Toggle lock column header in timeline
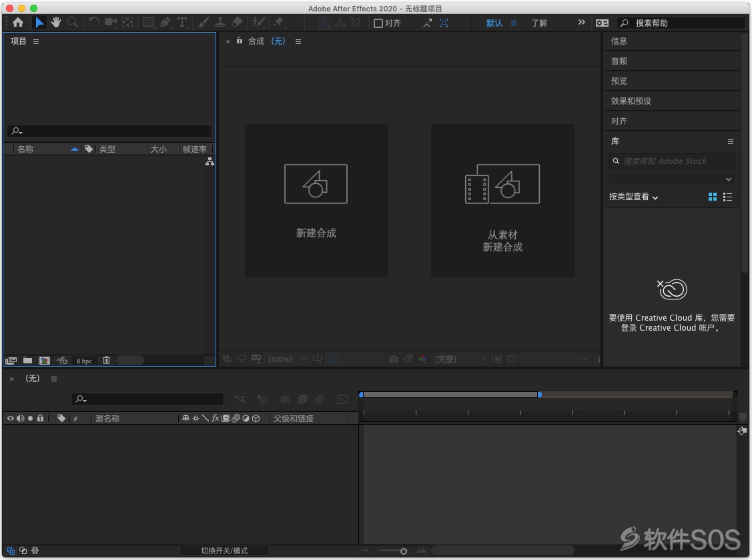Image resolution: width=752 pixels, height=560 pixels. click(x=40, y=418)
